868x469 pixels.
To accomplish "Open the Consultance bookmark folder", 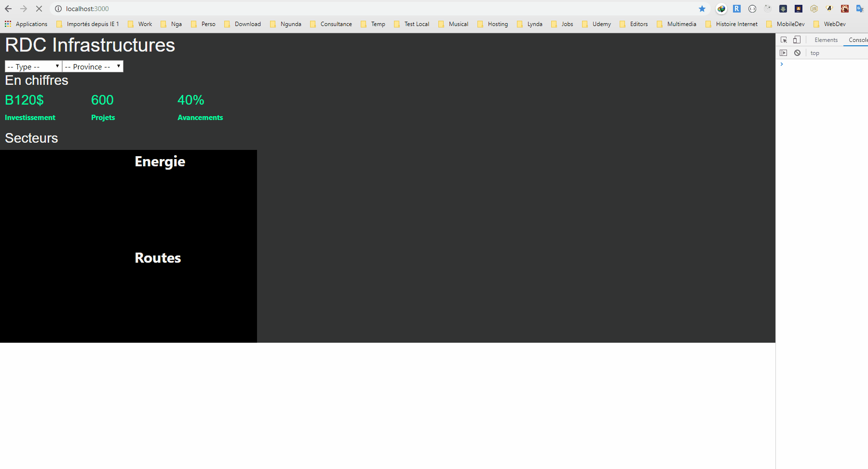I will (331, 24).
